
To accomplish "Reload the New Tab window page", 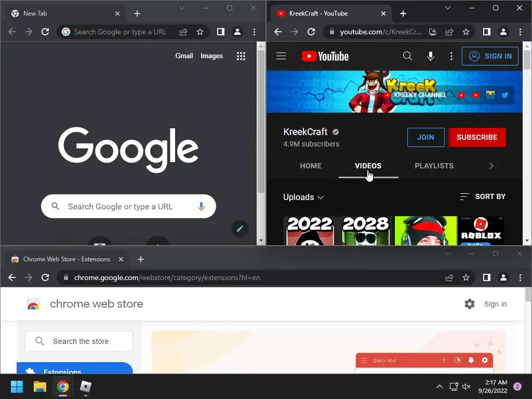I will [x=45, y=32].
